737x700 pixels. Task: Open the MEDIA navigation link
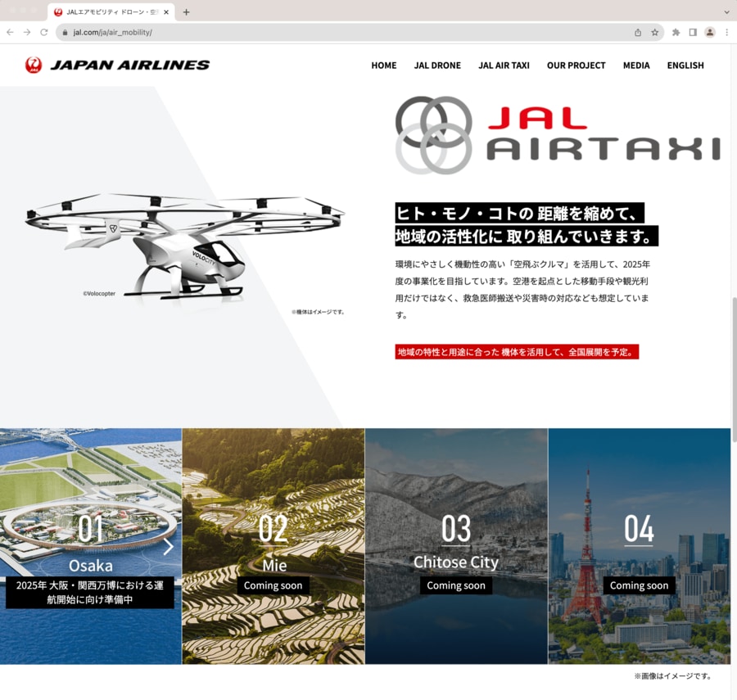(636, 65)
